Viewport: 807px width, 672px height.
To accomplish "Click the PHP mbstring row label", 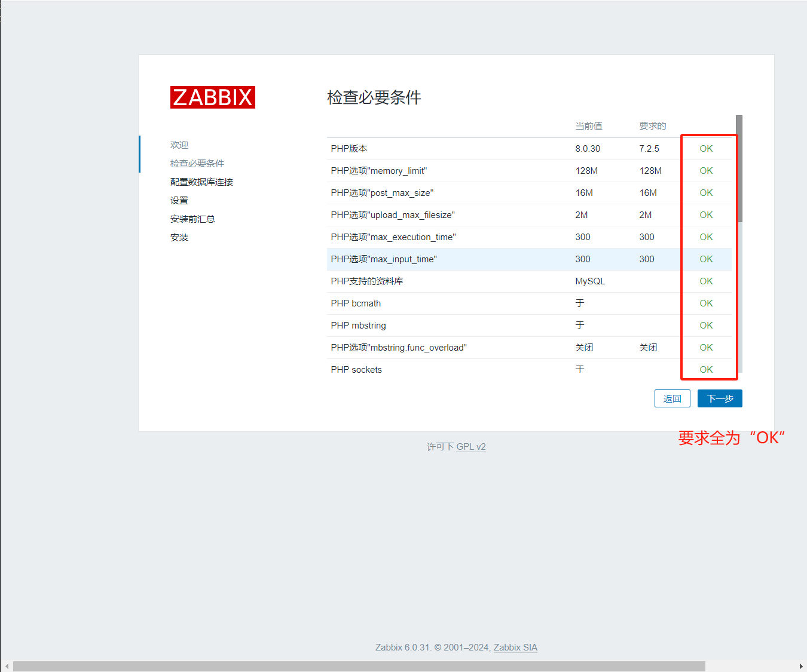I will 358,326.
